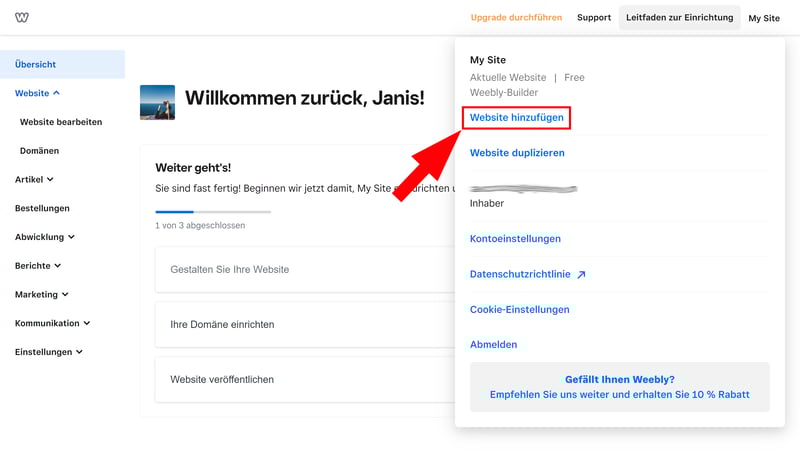Log out via Abmelden link
The width and height of the screenshot is (800, 450).
click(x=493, y=344)
